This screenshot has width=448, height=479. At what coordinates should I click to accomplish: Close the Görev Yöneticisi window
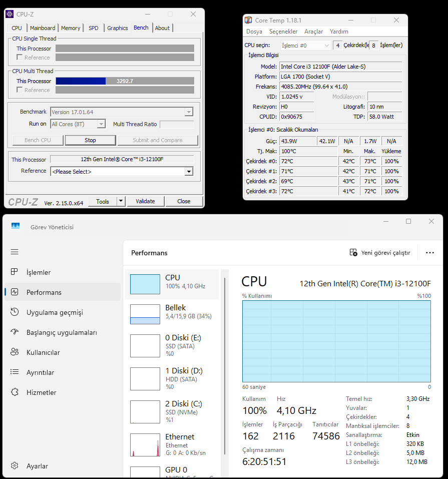pyautogui.click(x=431, y=221)
